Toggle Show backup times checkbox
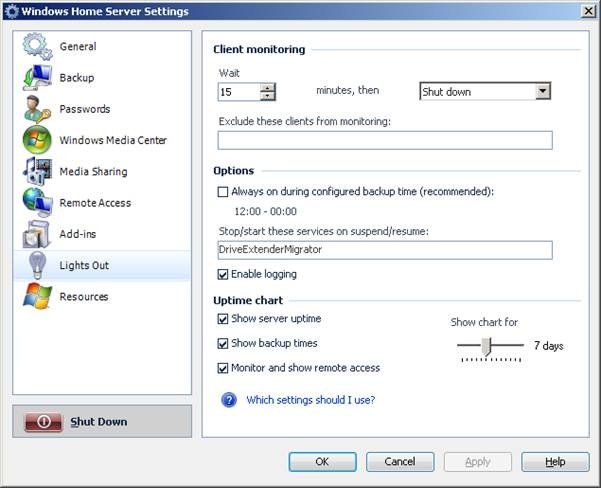 point(223,343)
